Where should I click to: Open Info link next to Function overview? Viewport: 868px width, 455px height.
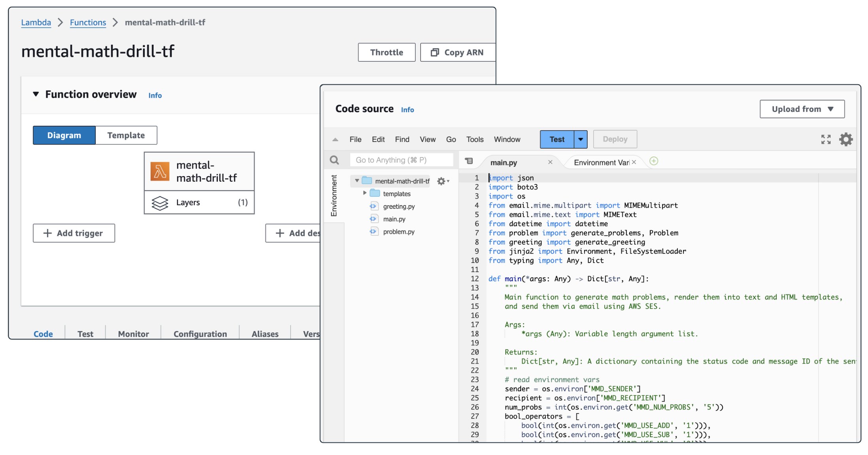coord(155,95)
